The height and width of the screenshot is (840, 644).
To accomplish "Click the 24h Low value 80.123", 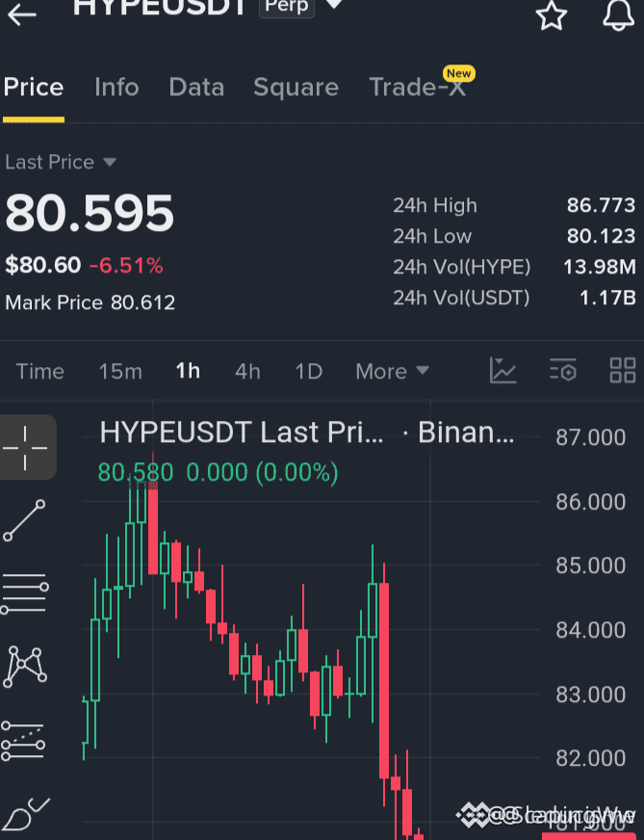I will pos(601,236).
